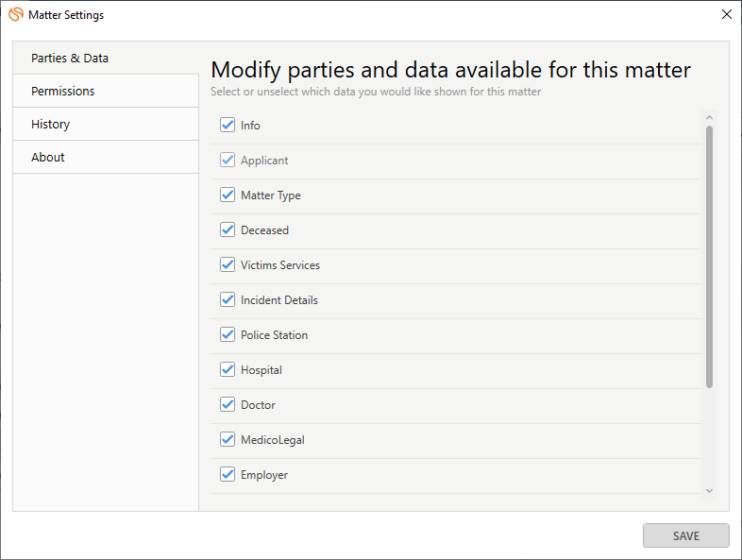Disable the Hospital checkbox

tap(228, 369)
